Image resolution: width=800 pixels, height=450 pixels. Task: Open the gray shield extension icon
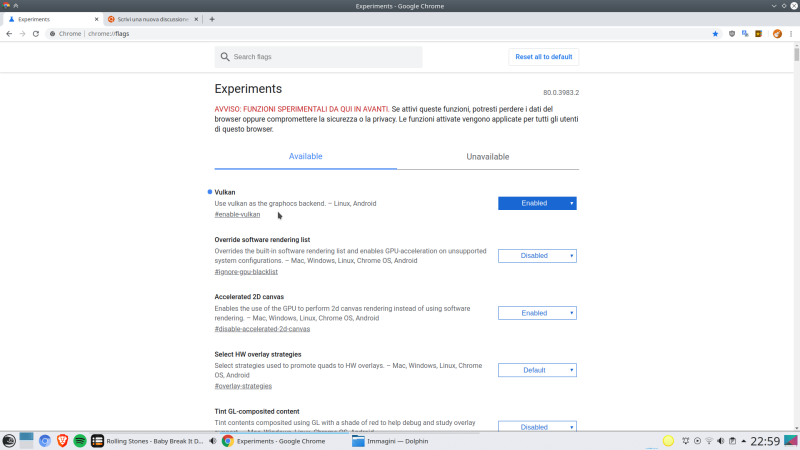(732, 34)
